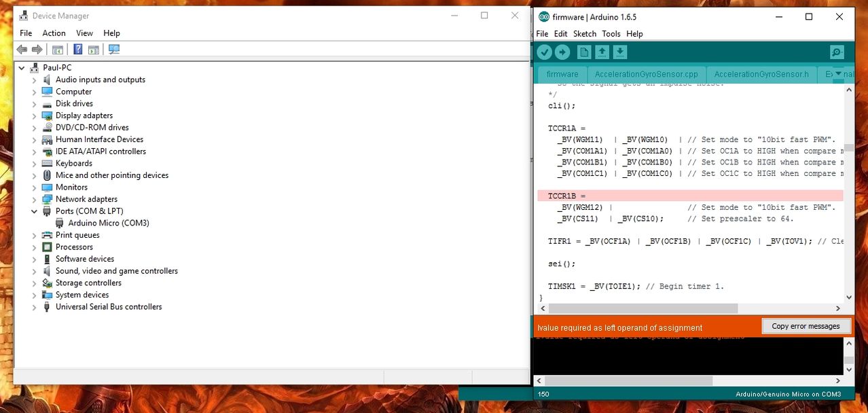The image size is (868, 413).
Task: Switch to the firmware tab
Action: click(562, 74)
